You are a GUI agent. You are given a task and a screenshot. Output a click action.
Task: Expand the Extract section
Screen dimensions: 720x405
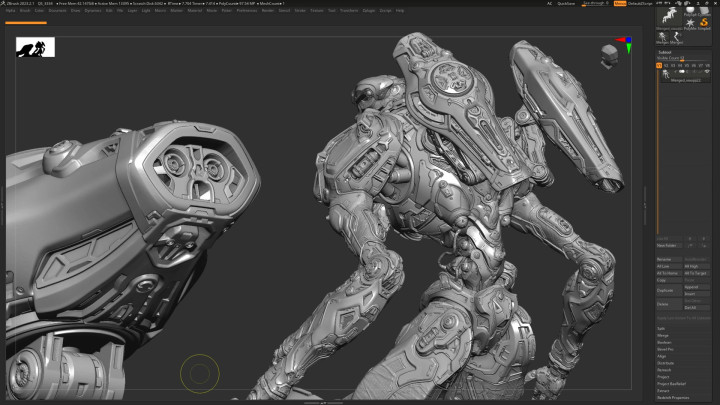[663, 389]
